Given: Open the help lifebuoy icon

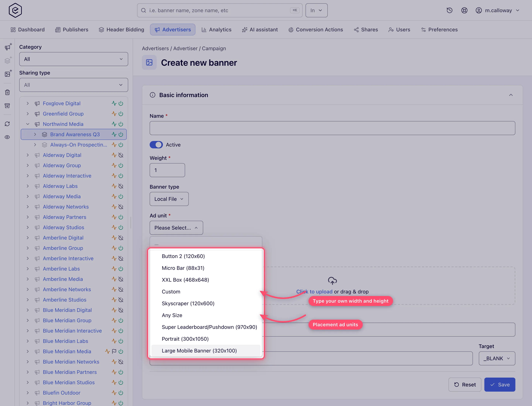Looking at the screenshot, I should (x=464, y=10).
